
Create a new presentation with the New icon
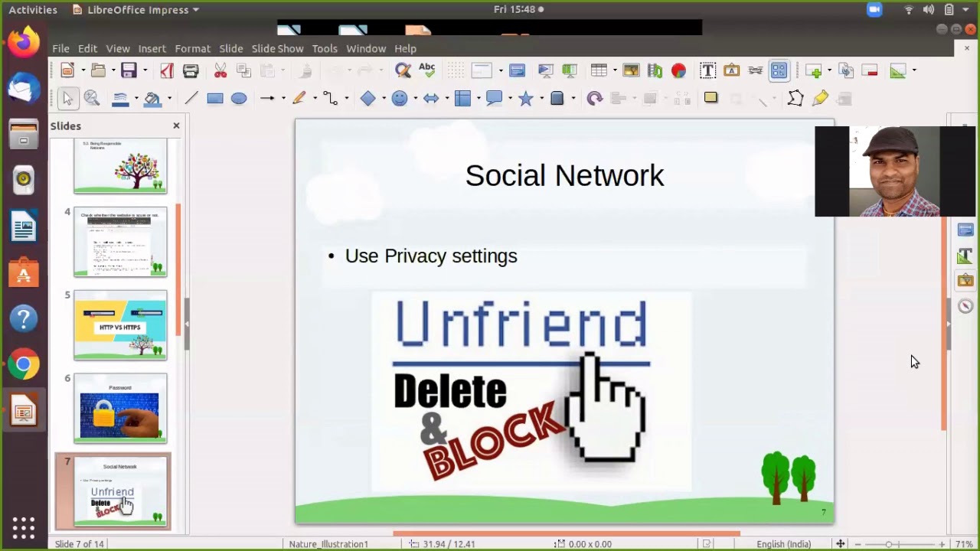(x=67, y=70)
